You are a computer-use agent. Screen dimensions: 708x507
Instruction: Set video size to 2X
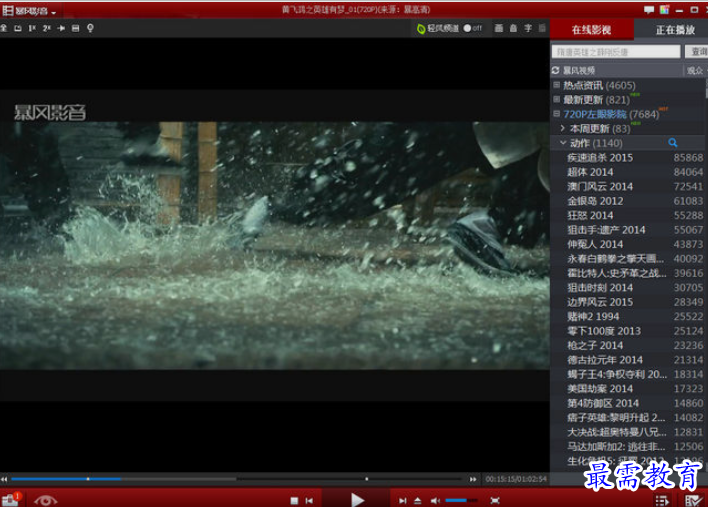(x=47, y=28)
